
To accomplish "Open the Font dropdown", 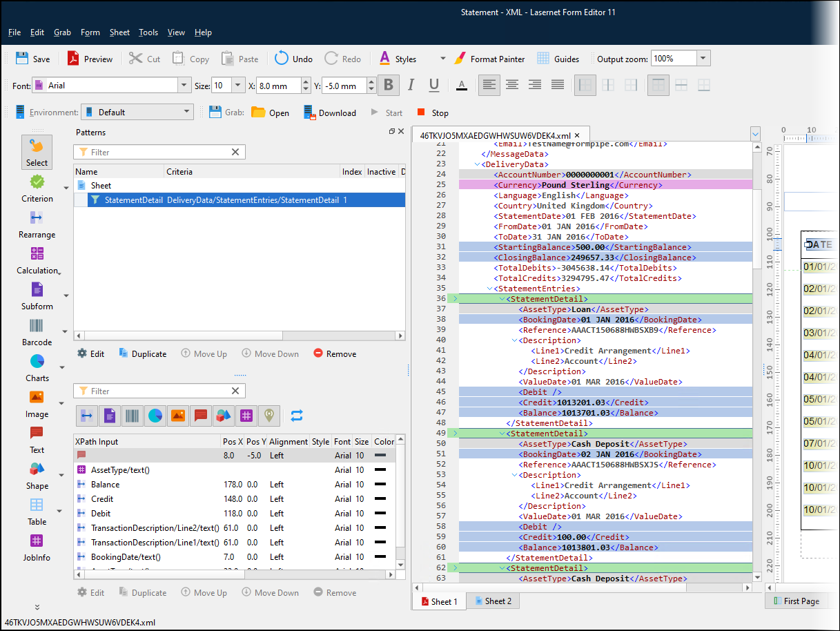I will pos(184,86).
